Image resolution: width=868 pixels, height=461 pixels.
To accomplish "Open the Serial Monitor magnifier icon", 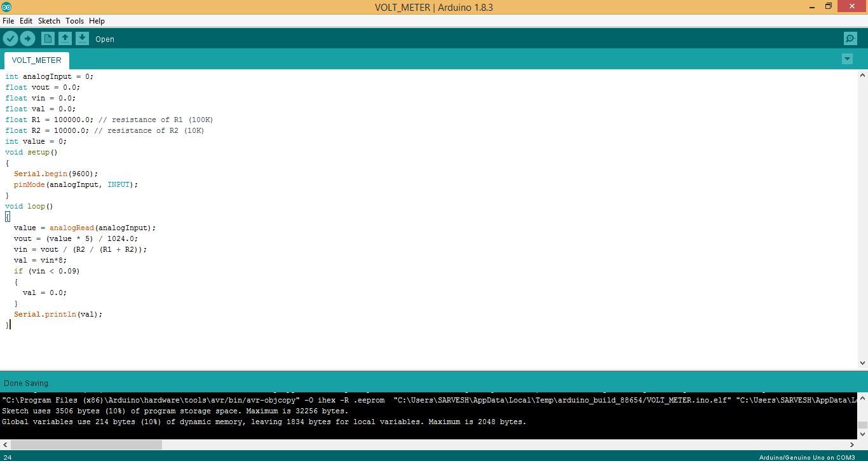I will (850, 39).
